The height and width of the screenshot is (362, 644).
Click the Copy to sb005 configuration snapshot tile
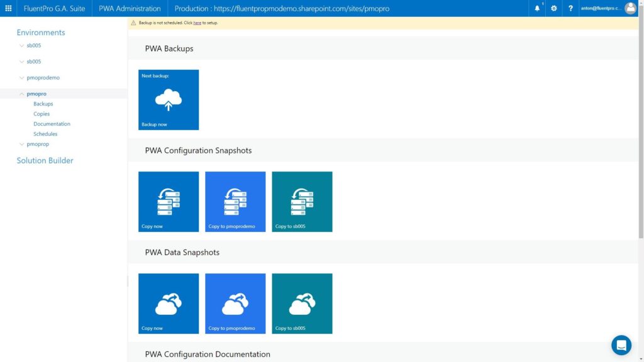pyautogui.click(x=302, y=201)
